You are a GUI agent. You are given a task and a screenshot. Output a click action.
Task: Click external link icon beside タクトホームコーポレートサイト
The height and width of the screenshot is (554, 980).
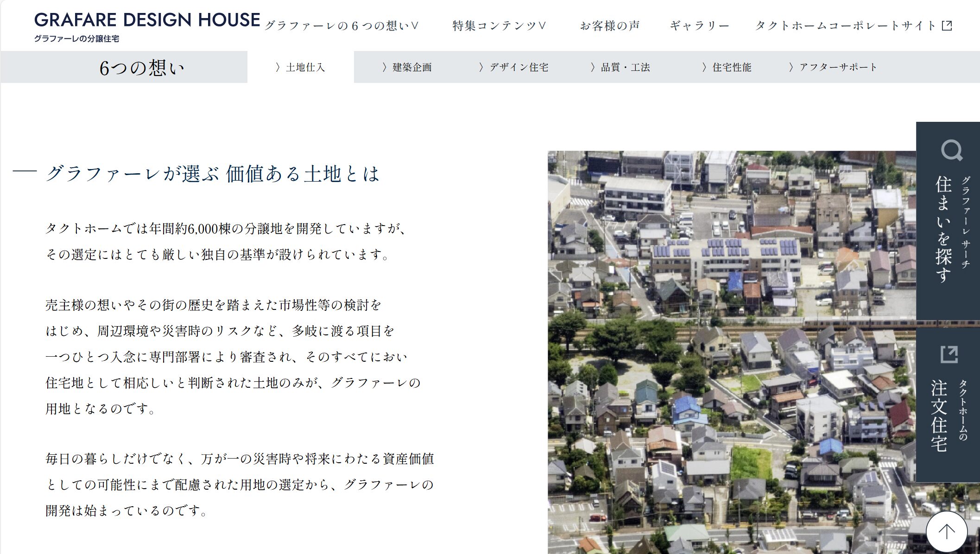pos(947,25)
